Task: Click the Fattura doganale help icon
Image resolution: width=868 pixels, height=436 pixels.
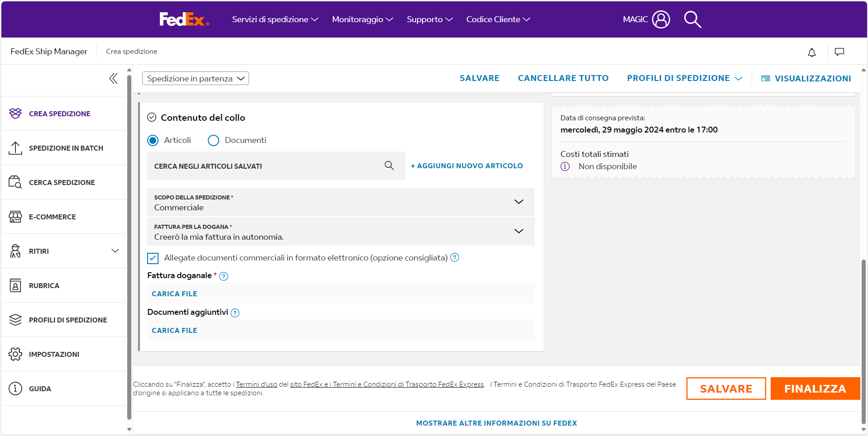Action: (x=223, y=276)
